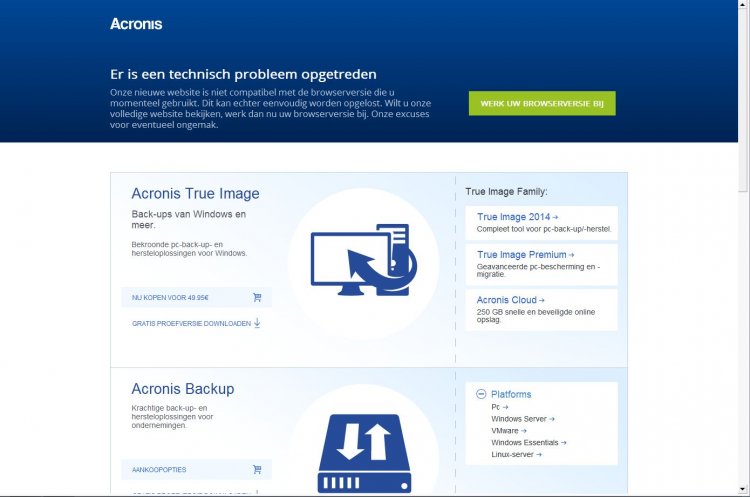Click Gratis proefversie downloaden link
The height and width of the screenshot is (497, 750).
(191, 324)
